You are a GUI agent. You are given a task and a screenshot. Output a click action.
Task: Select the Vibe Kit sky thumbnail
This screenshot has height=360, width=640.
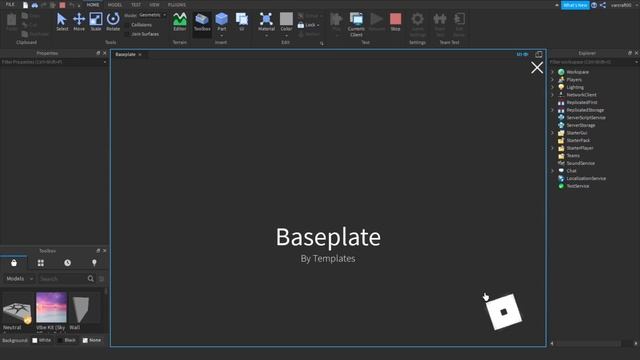point(51,307)
